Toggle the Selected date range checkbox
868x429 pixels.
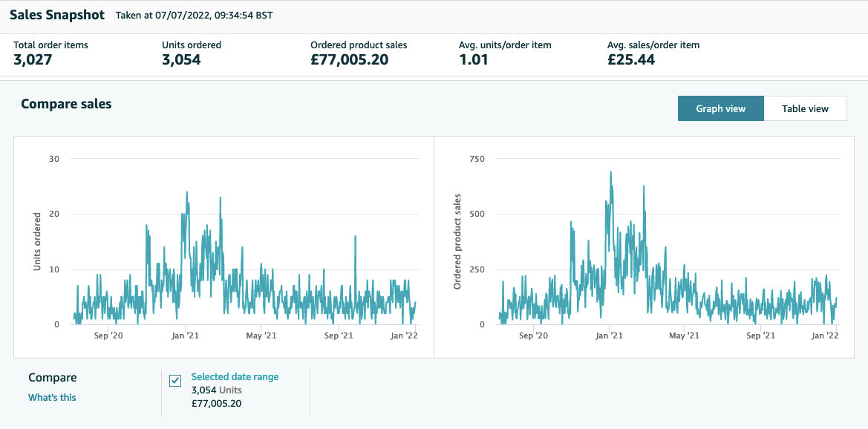175,381
